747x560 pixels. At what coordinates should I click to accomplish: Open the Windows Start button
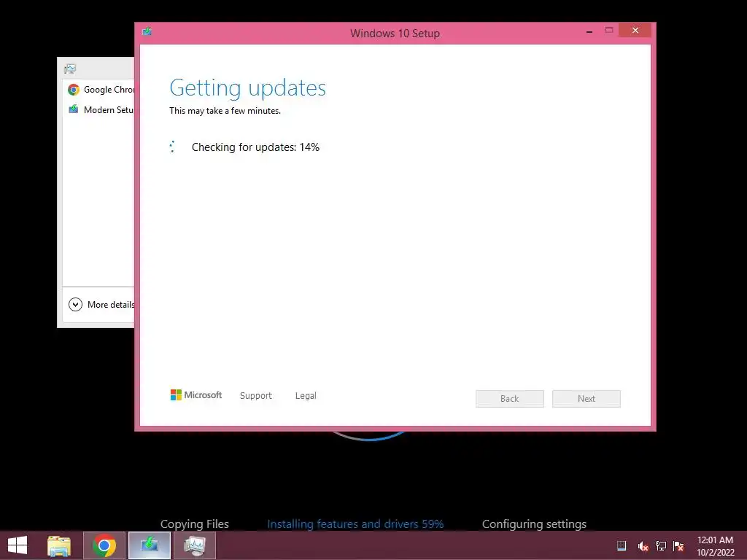(x=18, y=545)
